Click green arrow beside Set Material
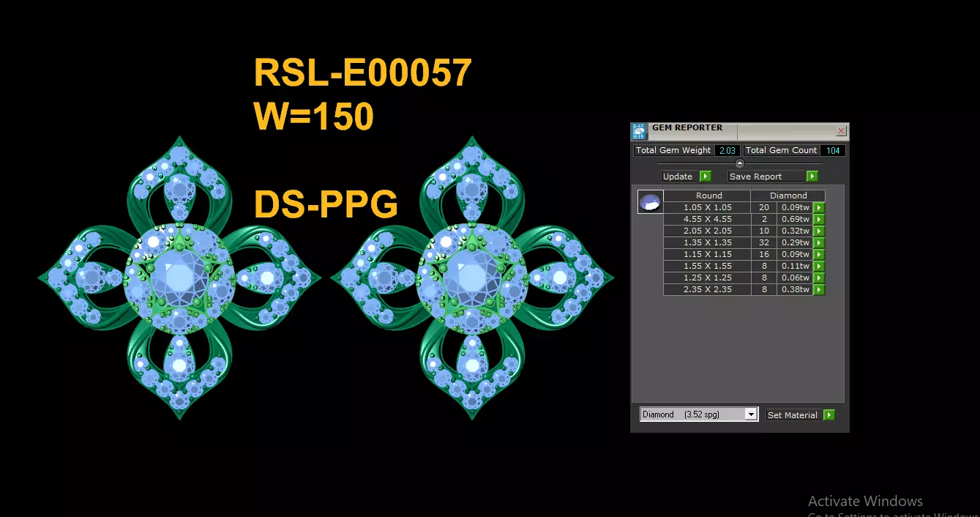 coord(828,415)
